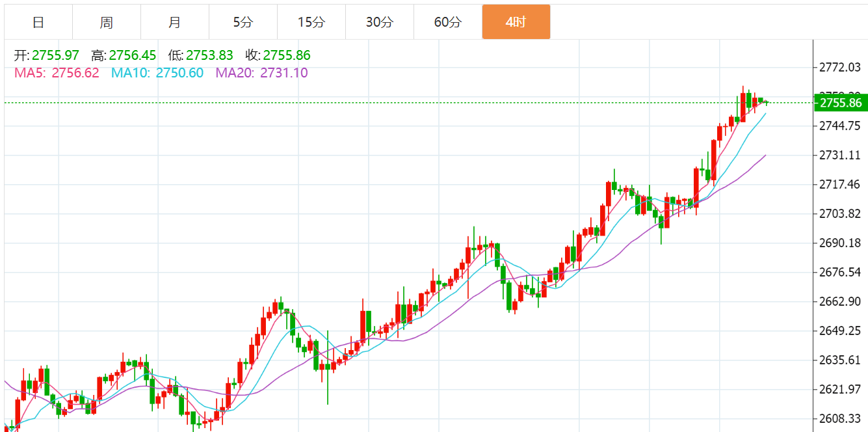Screen dimensions: 868x432
Task: Select the 2744.75 price axis label
Action: pos(840,126)
